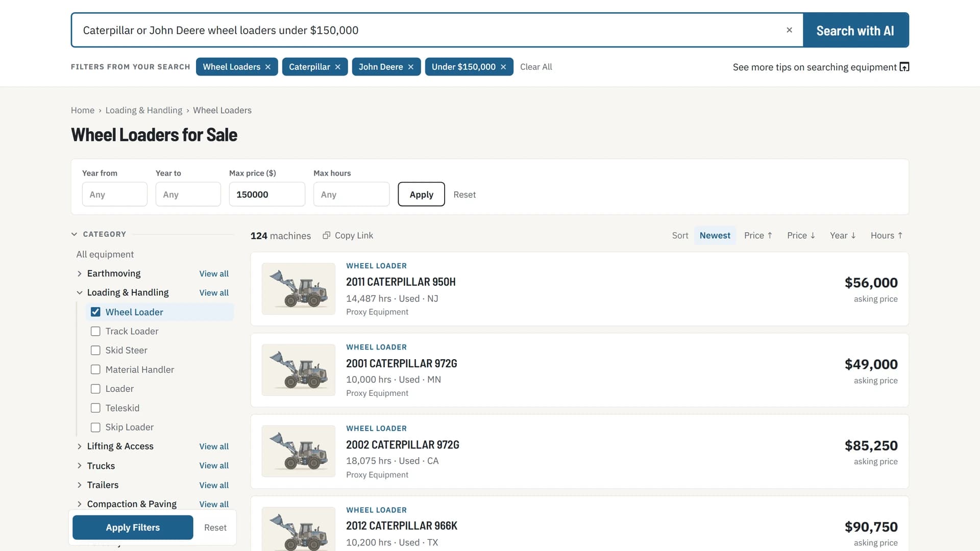Expand the Earthmoving category
Viewport: 980px width, 551px height.
[80, 273]
